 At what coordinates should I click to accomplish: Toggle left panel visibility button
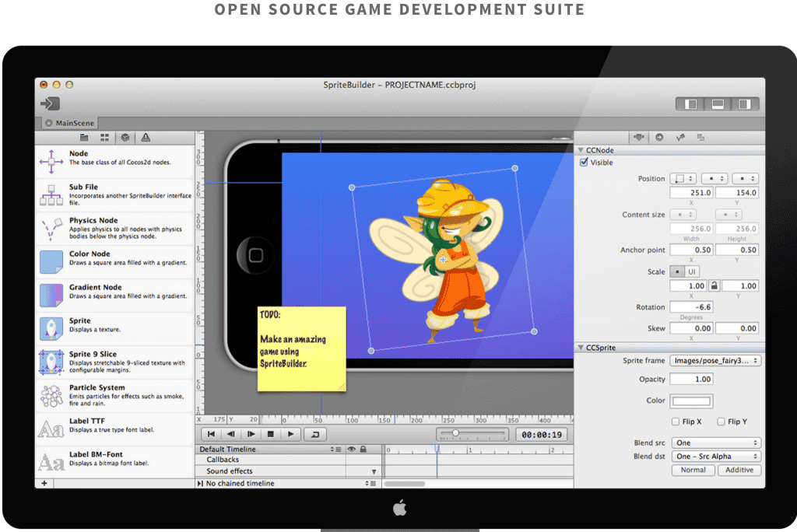click(x=690, y=104)
